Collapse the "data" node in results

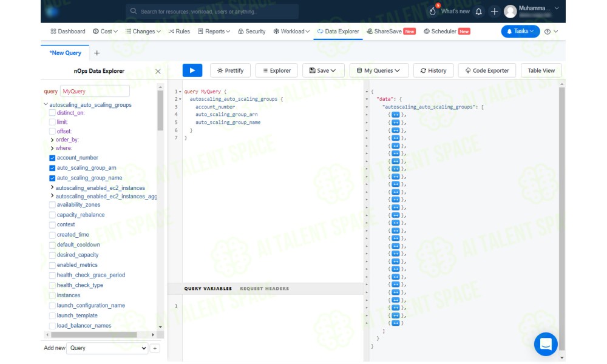click(x=367, y=99)
